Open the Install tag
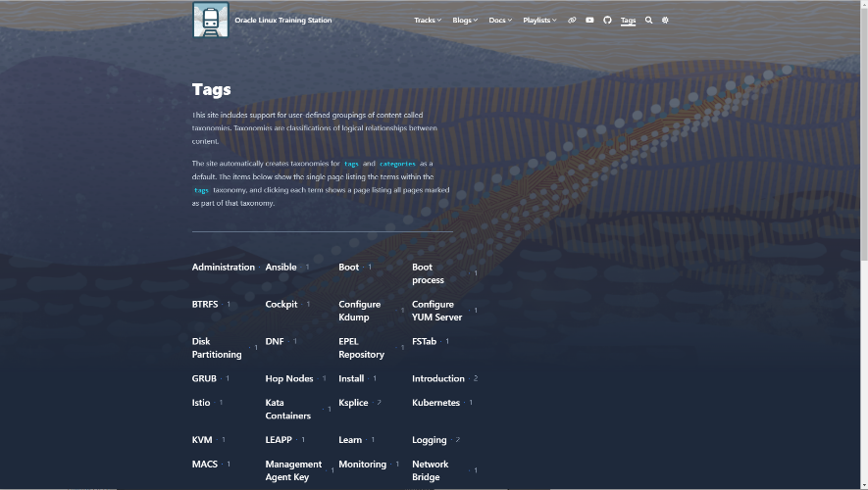This screenshot has width=868, height=490. (x=351, y=378)
